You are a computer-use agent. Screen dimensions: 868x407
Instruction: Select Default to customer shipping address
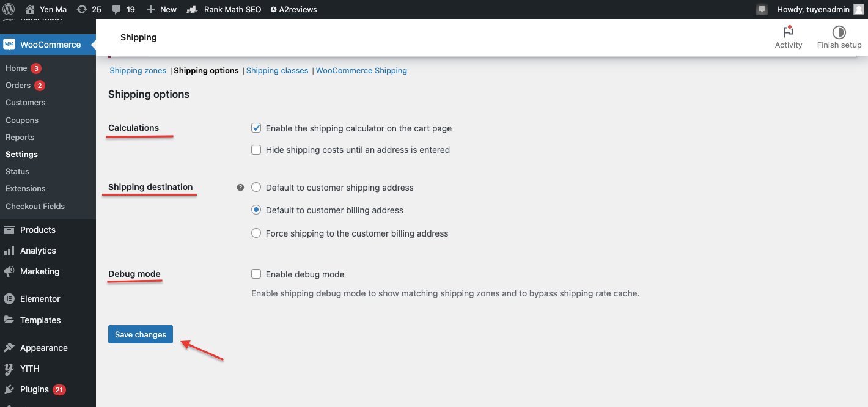256,188
